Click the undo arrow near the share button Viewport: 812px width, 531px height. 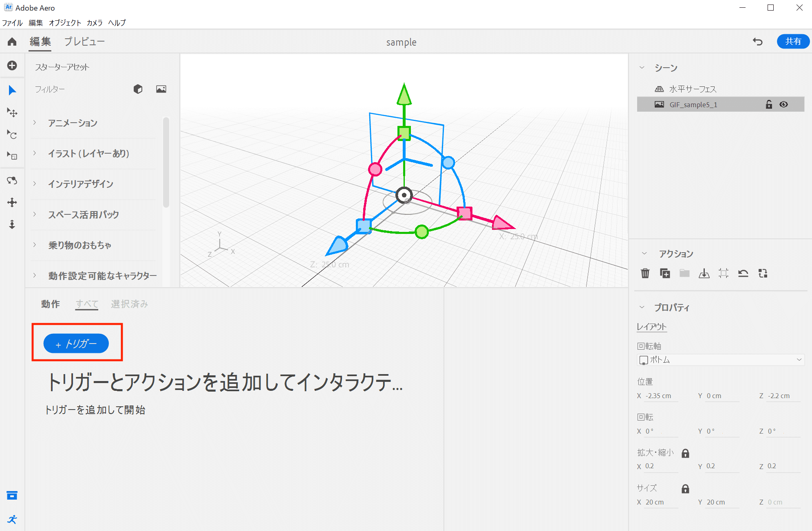(x=758, y=41)
